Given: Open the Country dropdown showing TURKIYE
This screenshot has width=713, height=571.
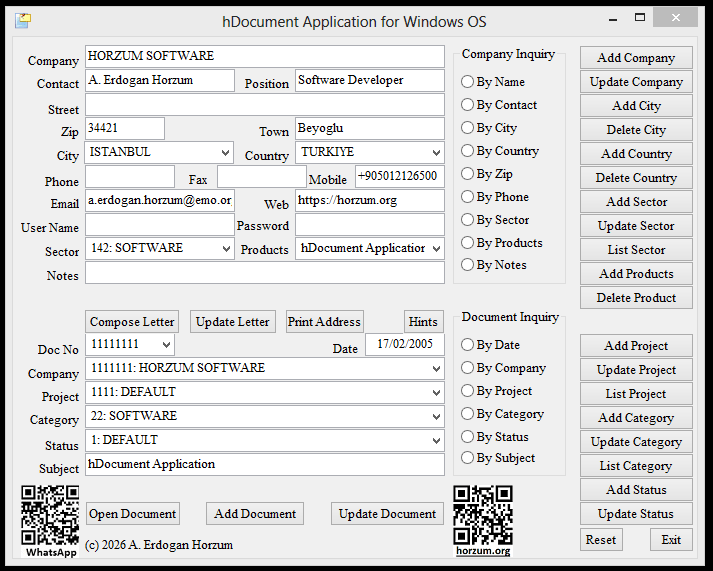Looking at the screenshot, I should pyautogui.click(x=435, y=153).
